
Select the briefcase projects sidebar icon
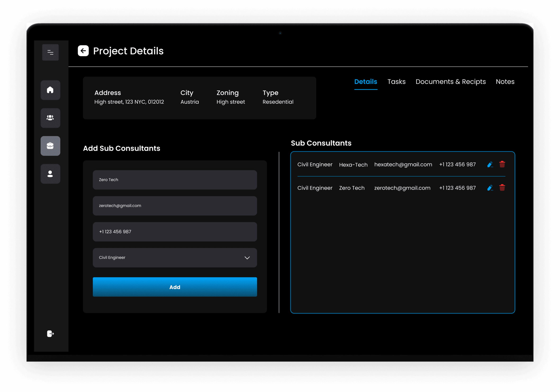coord(50,146)
